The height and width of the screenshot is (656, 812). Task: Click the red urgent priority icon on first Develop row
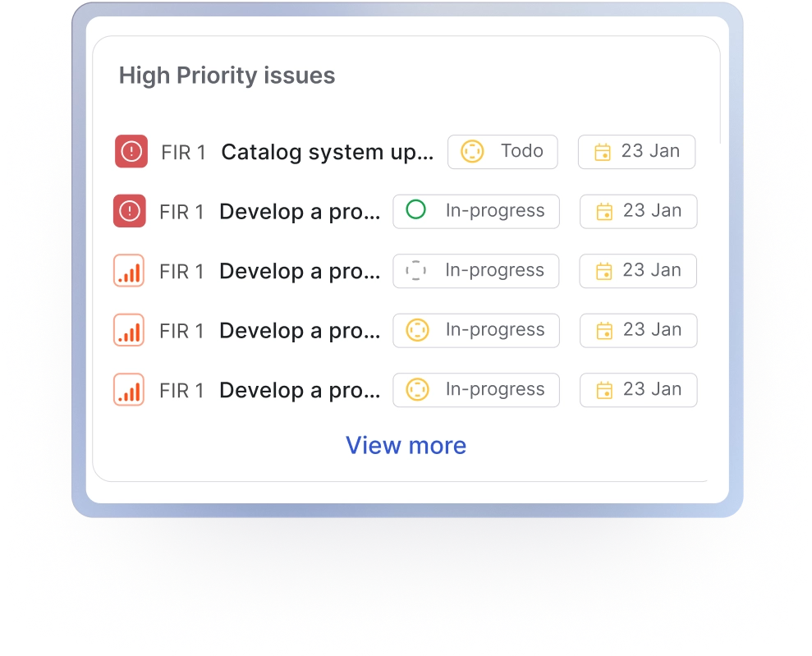(x=129, y=212)
